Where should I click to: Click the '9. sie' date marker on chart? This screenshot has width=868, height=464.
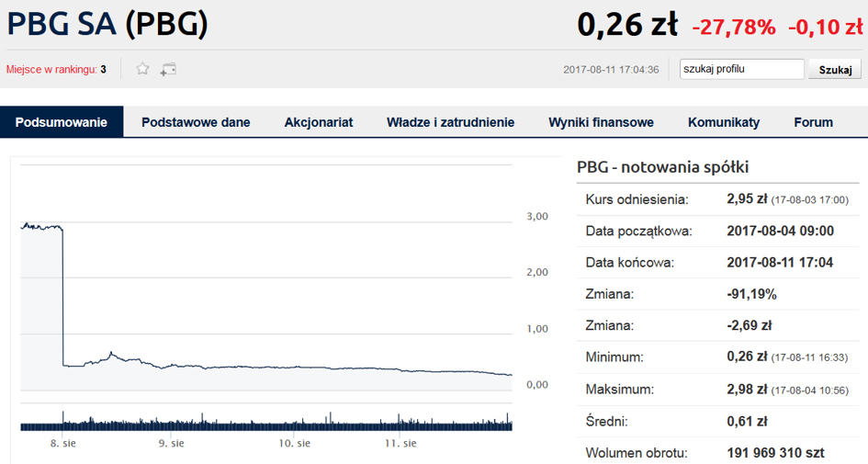(x=172, y=444)
